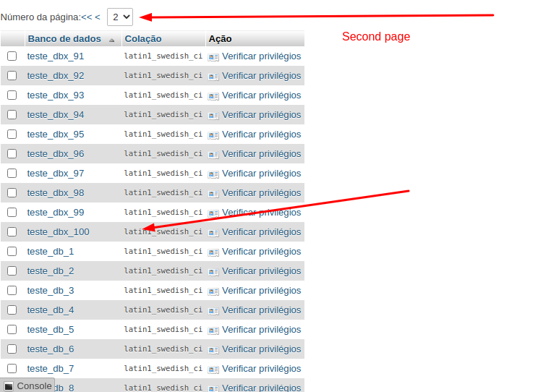
Task: Click privileges icon for teste_db_2
Action: coord(213,272)
